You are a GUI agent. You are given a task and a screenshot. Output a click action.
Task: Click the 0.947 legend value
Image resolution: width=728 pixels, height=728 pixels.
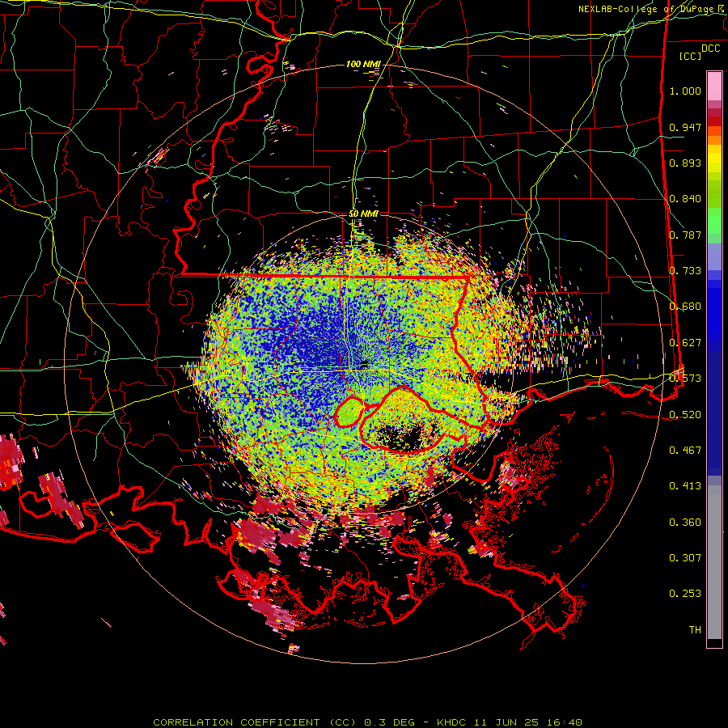click(x=685, y=127)
